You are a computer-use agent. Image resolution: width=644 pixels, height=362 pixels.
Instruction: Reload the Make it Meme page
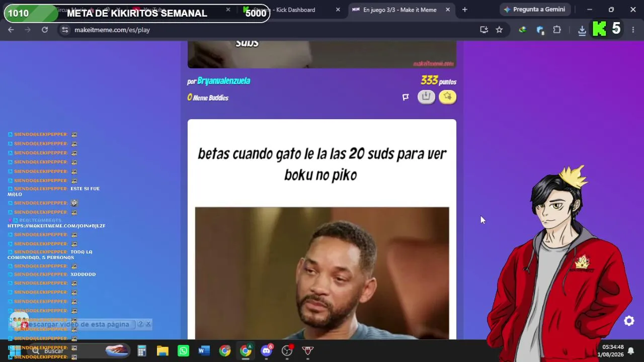point(45,30)
